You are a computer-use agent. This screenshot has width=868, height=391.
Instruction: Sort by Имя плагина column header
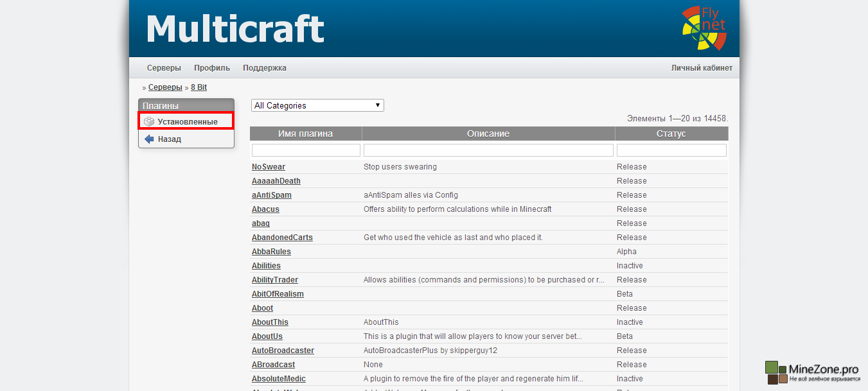tap(305, 134)
